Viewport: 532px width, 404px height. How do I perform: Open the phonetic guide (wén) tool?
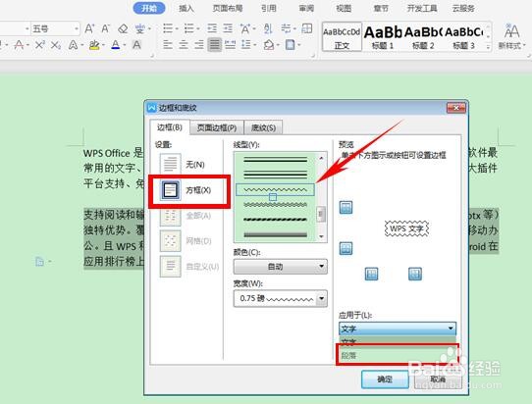(x=139, y=29)
